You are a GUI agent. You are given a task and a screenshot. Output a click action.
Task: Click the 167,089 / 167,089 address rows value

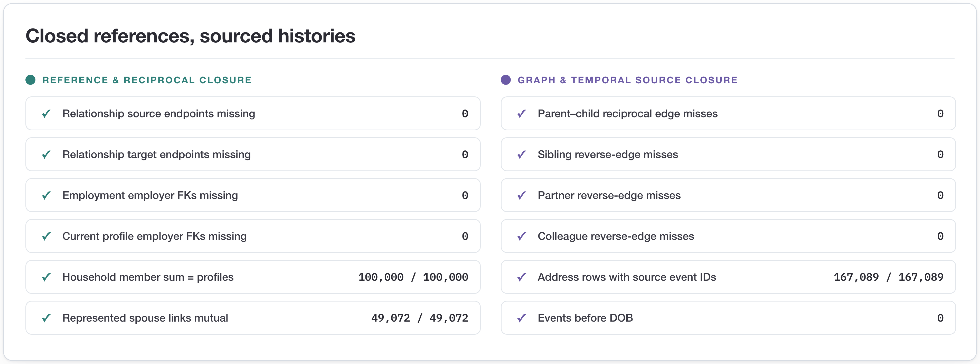888,277
